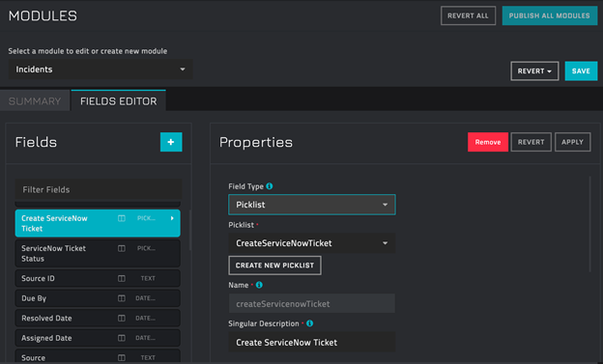Click grid icon on ServiceNow Ticket Status row
This screenshot has width=603, height=364.
coord(122,248)
